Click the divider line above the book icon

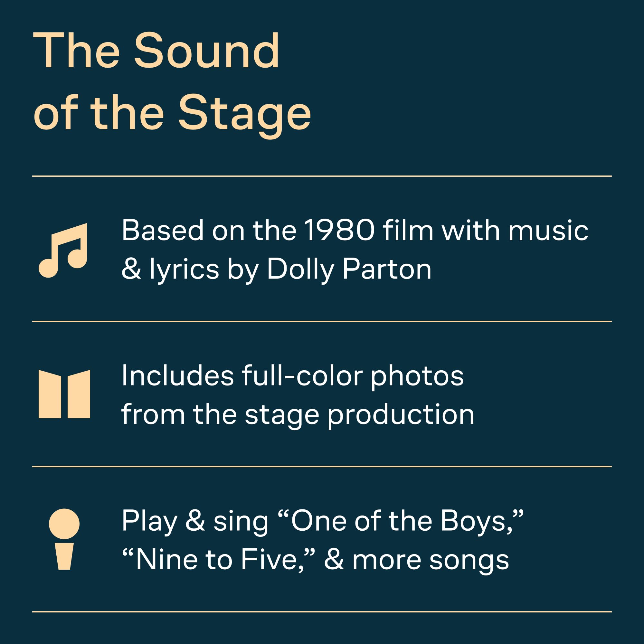(322, 321)
